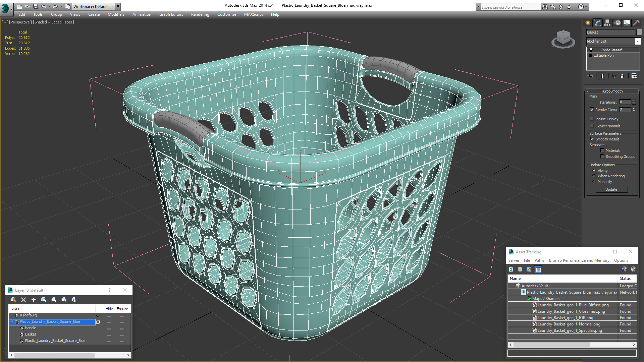Collapse the Plastic_Laundry_Basket_Square_Blue layer
This screenshot has height=362, width=644.
click(x=11, y=322)
